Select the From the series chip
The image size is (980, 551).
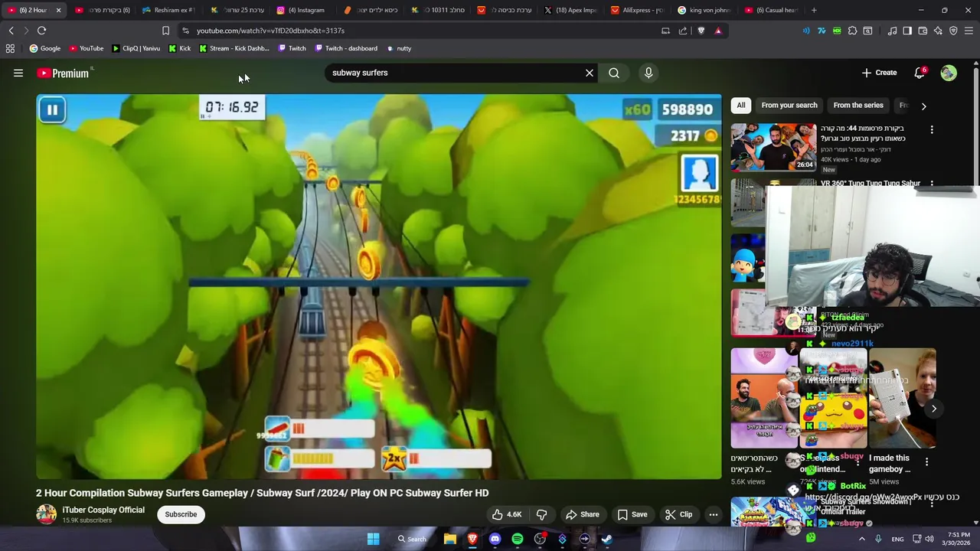[858, 106]
